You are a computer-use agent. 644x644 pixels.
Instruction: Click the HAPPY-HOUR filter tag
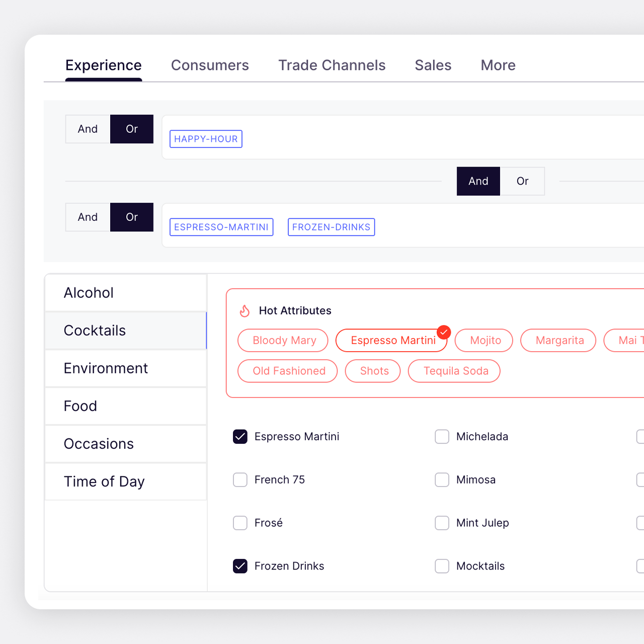[x=206, y=139]
